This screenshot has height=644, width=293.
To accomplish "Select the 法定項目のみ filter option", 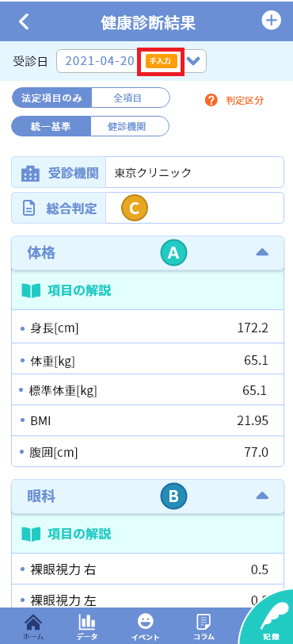I will click(x=51, y=98).
